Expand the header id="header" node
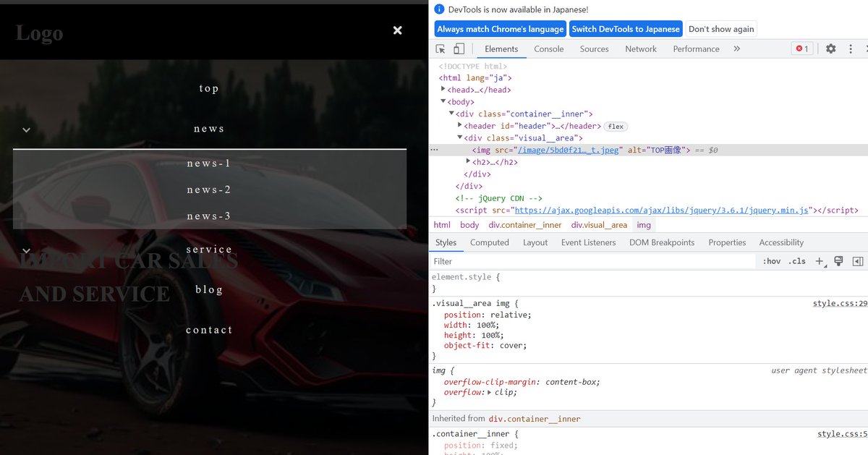868x455 pixels. pos(460,126)
